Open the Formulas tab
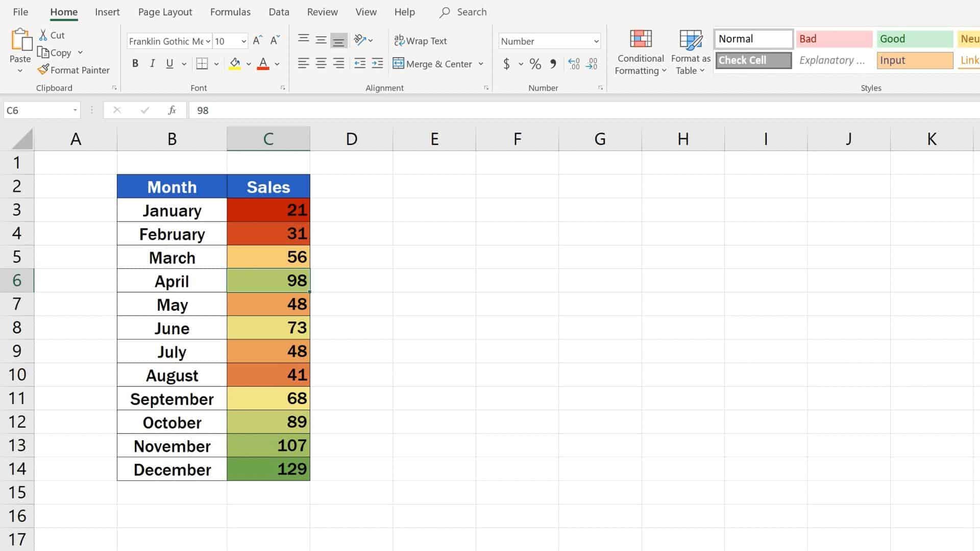The image size is (980, 551). pyautogui.click(x=230, y=12)
